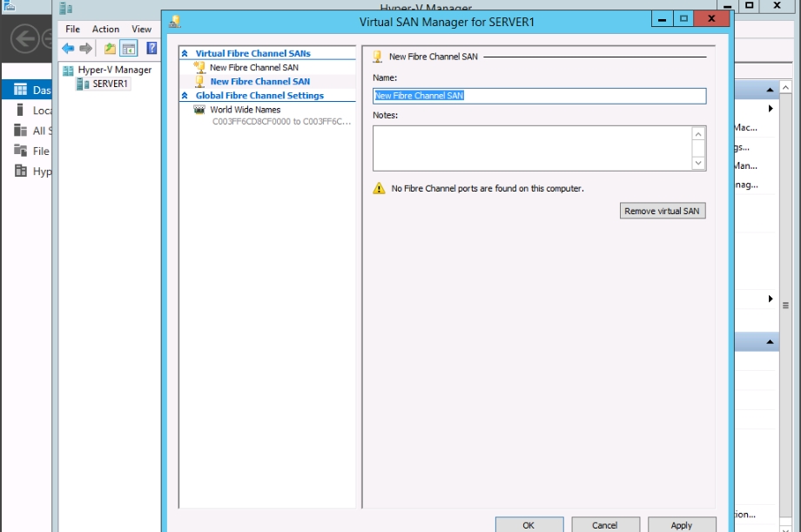
Task: Click the Cancel button
Action: (605, 525)
